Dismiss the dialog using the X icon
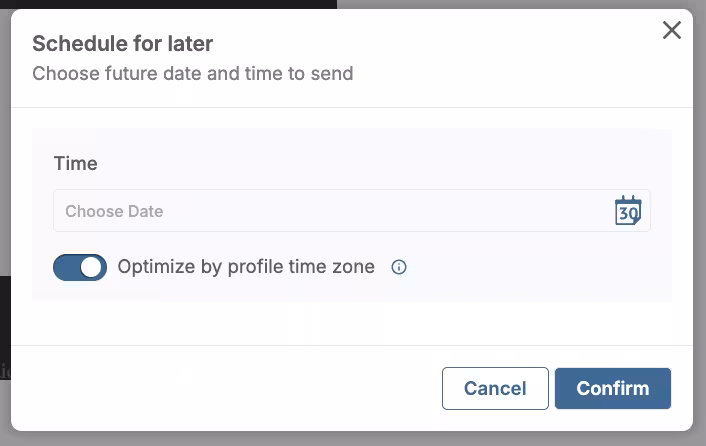The image size is (706, 446). click(x=672, y=30)
